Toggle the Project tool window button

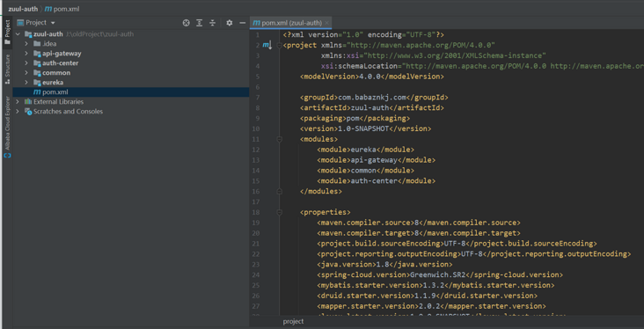[x=7, y=32]
